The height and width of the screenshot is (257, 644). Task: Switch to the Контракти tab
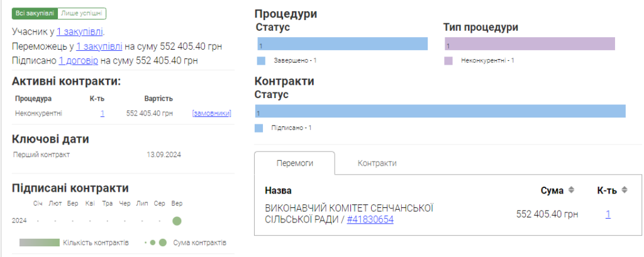click(x=377, y=163)
